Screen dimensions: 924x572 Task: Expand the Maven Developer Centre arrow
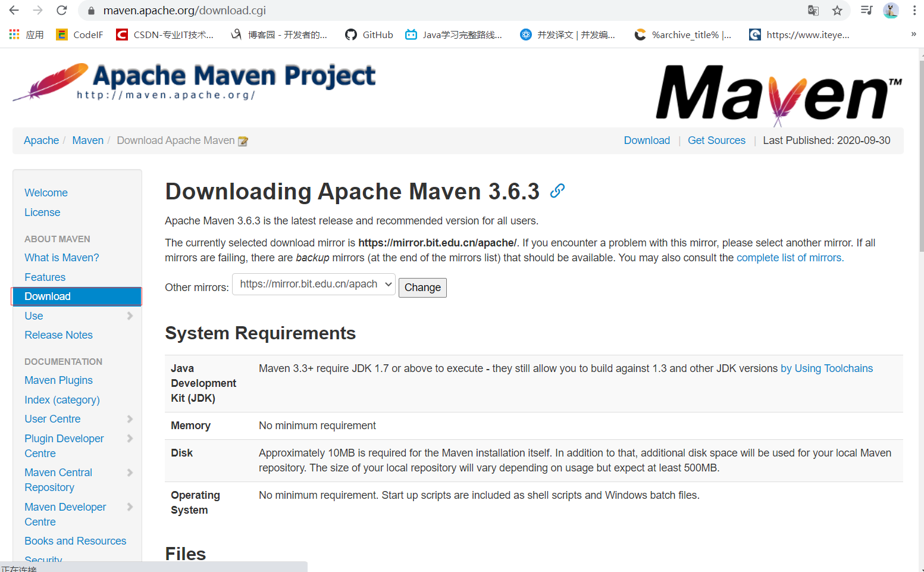130,507
